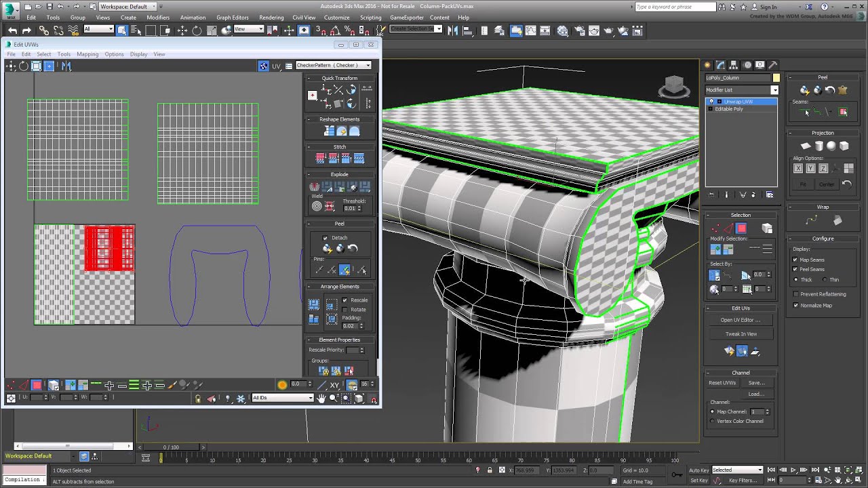Open the Utilities hammer tab in command panel
Viewport: 868px width, 488px height.
772,65
